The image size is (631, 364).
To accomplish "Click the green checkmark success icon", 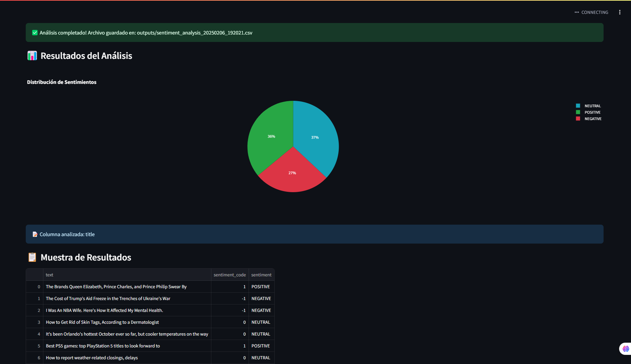I will coord(35,32).
